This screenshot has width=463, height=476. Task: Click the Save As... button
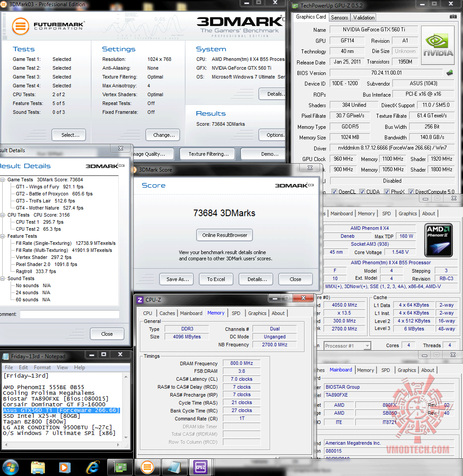(177, 279)
